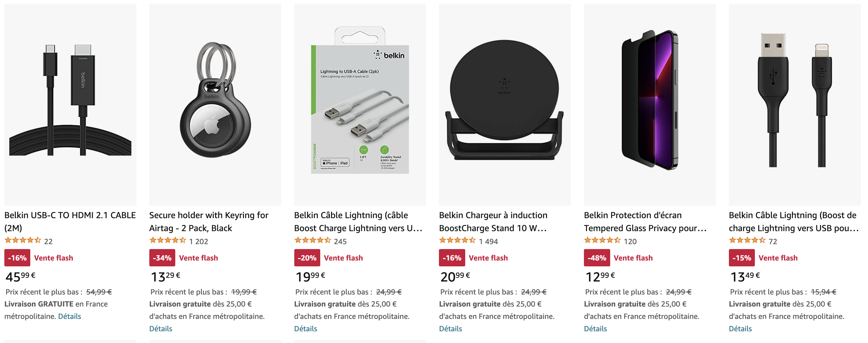Open the Lightning to USB-A 2-pack image
The width and height of the screenshot is (868, 343).
(x=360, y=104)
